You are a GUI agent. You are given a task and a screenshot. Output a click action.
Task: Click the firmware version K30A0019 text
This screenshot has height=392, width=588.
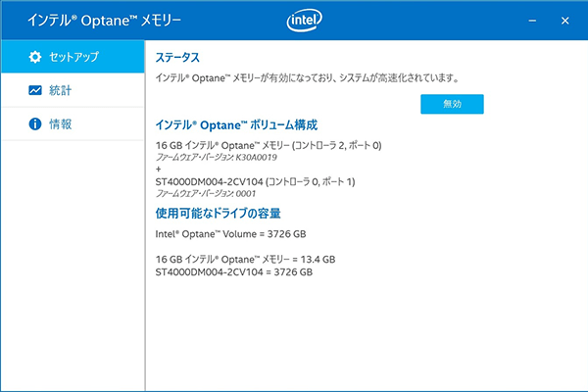point(217,157)
